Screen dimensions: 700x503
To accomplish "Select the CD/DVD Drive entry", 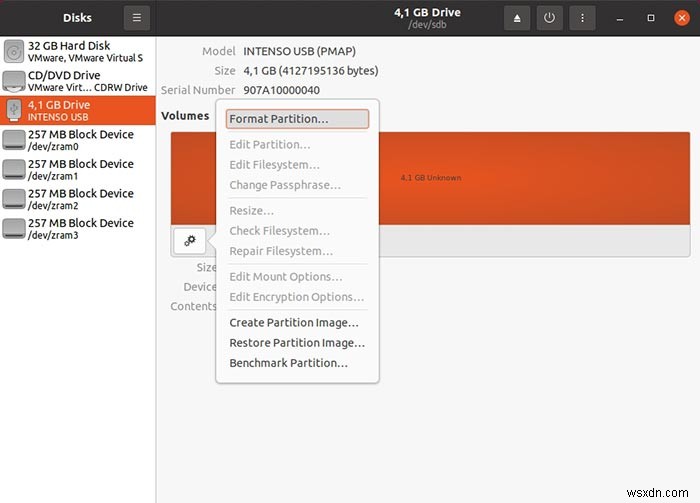I will click(x=78, y=81).
